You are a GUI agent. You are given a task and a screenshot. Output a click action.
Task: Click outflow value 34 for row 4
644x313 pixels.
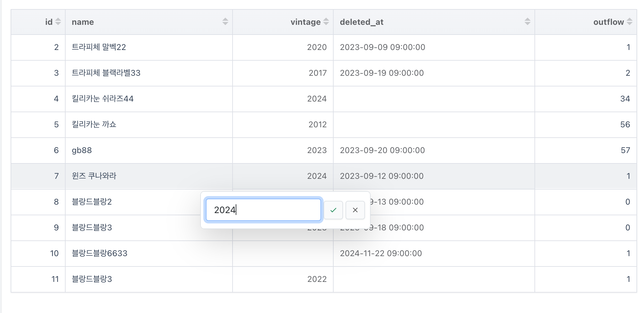(x=586, y=99)
